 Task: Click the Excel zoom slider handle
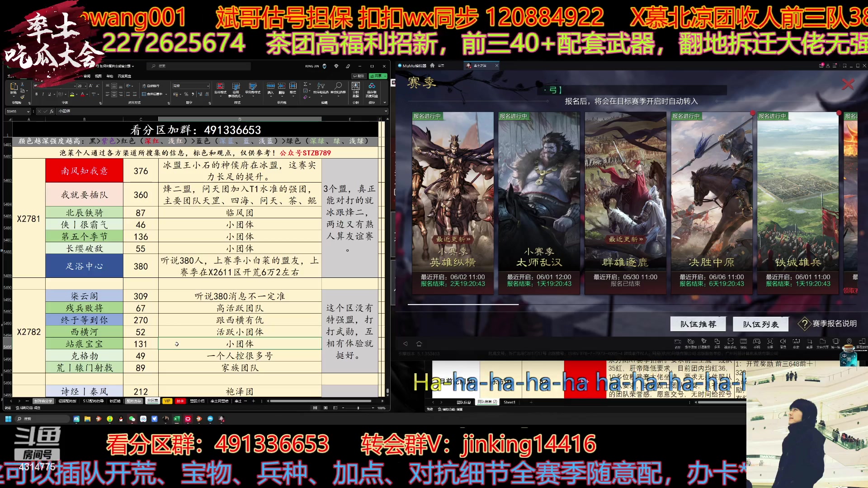358,408
